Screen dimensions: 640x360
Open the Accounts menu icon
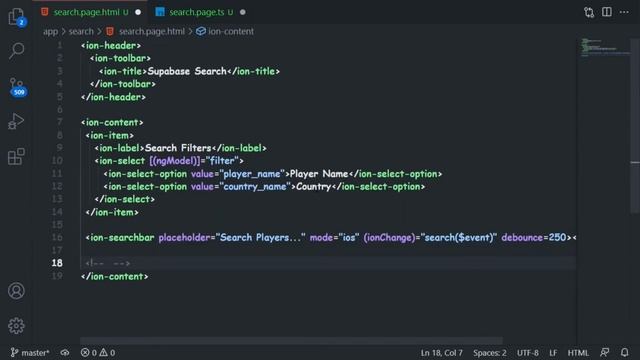(x=16, y=291)
